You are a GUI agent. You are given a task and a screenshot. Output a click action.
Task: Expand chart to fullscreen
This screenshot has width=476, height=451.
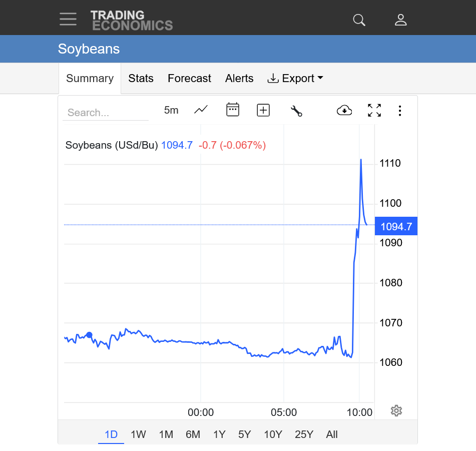(x=374, y=110)
